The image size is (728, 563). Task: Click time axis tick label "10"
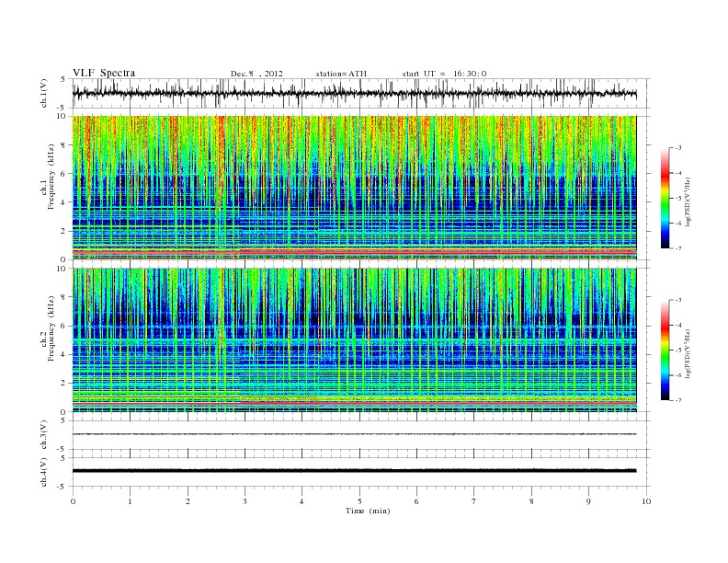(x=646, y=501)
